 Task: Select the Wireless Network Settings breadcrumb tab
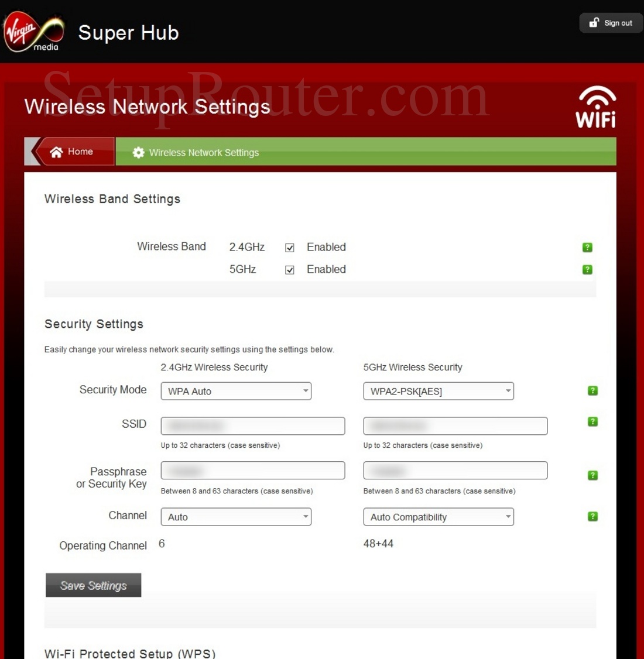point(366,152)
